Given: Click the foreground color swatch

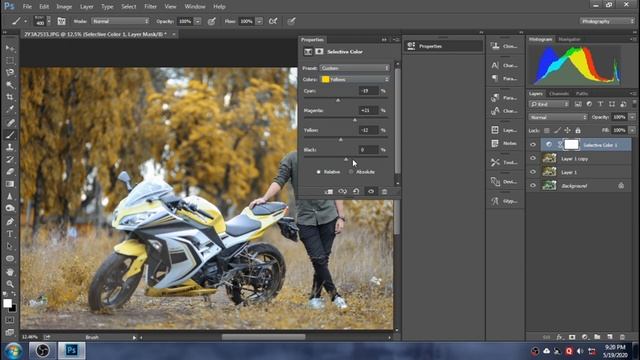Looking at the screenshot, I should click(x=7, y=303).
